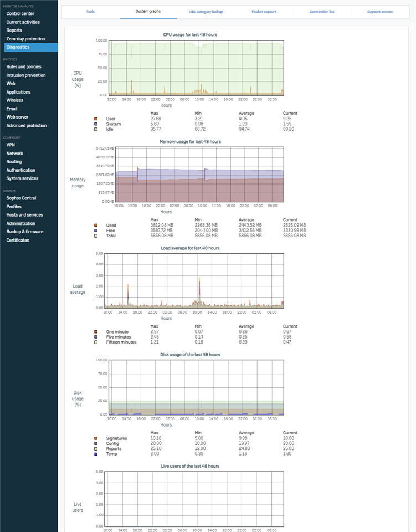
Task: Click the CPU usage graph area
Action: [197, 68]
